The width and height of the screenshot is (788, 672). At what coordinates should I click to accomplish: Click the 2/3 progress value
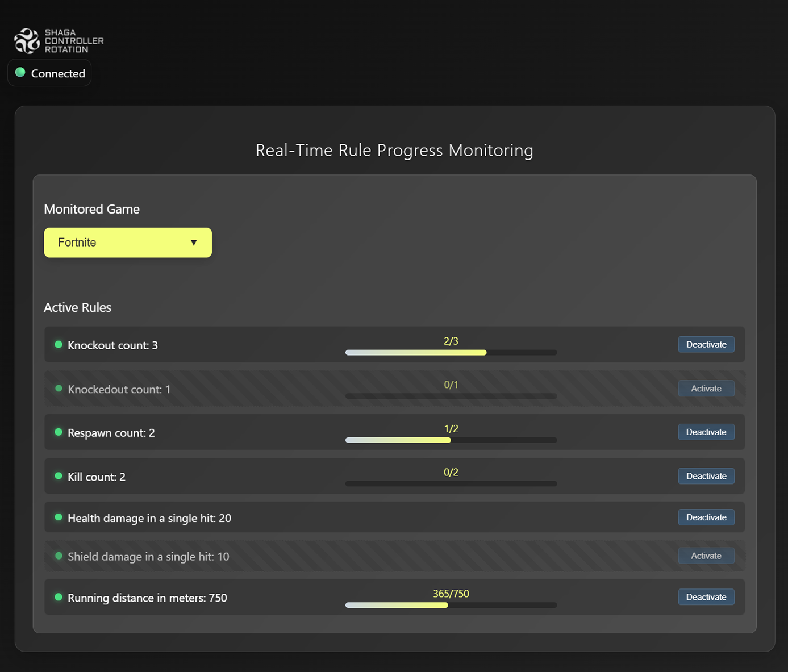pos(451,341)
